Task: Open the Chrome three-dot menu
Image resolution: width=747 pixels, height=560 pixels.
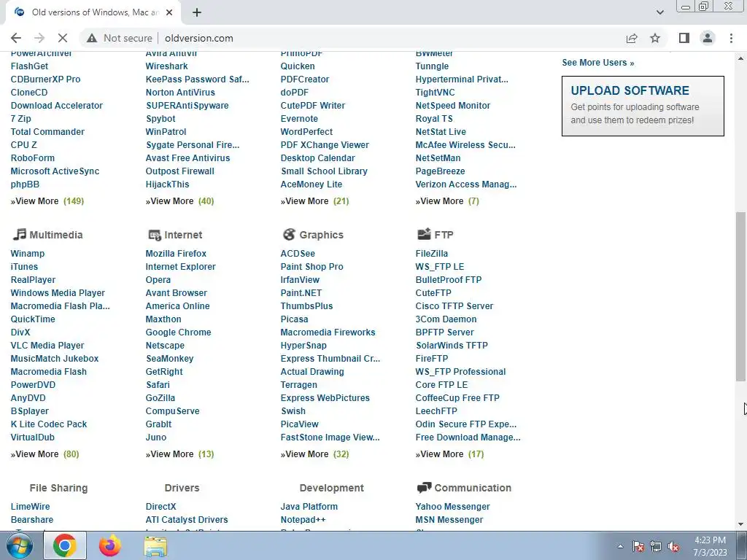Action: (x=731, y=38)
